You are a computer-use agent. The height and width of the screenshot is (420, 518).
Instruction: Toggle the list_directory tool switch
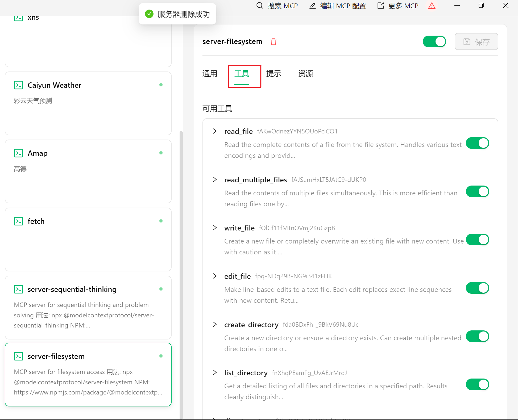tap(477, 385)
